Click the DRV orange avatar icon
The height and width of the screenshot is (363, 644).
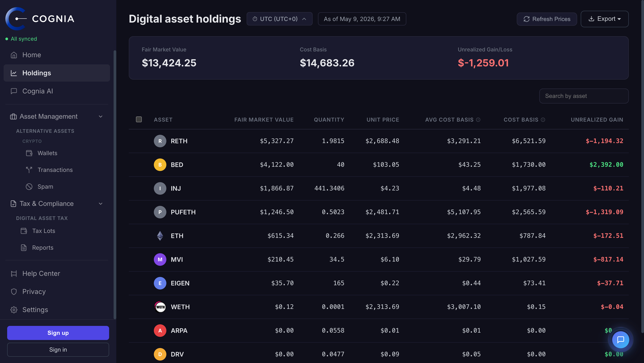[160, 354]
